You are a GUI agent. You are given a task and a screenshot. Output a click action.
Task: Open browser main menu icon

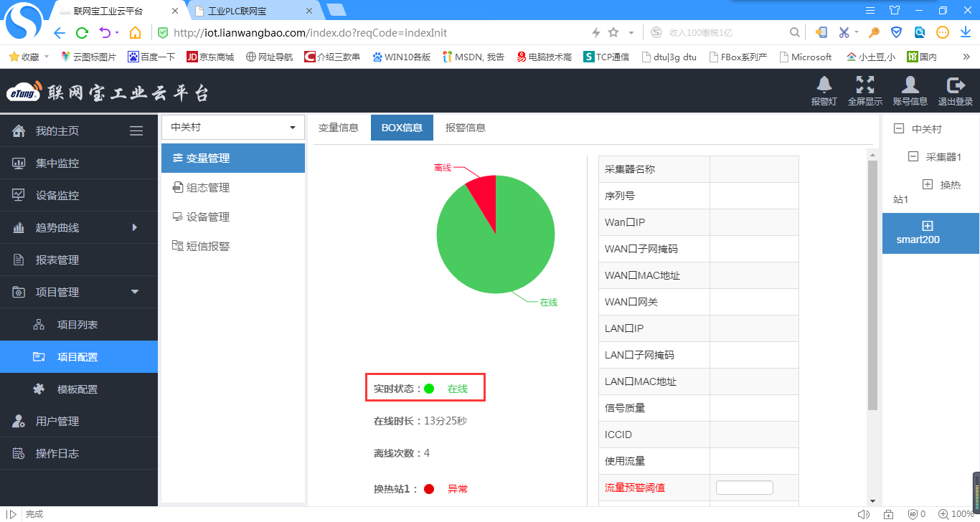point(870,10)
